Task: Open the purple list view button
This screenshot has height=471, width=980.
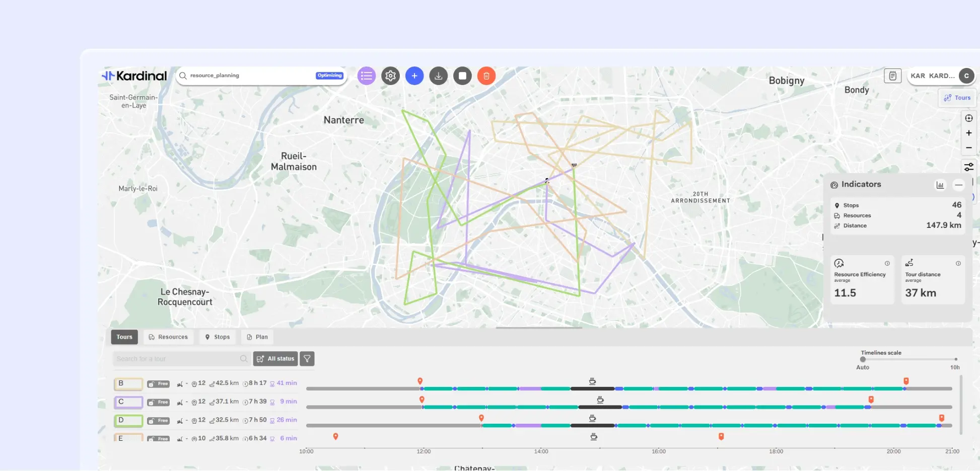Action: point(367,76)
